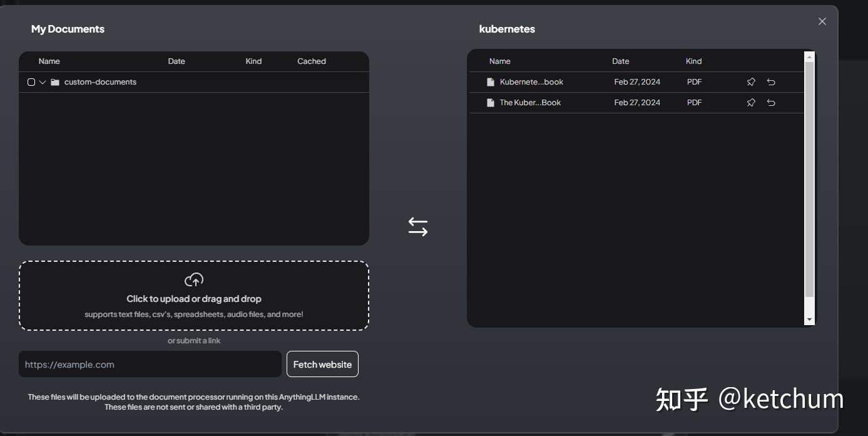Screen dimensions: 868x436
Task: Click The Kuber...Book file icon
Action: pos(491,103)
